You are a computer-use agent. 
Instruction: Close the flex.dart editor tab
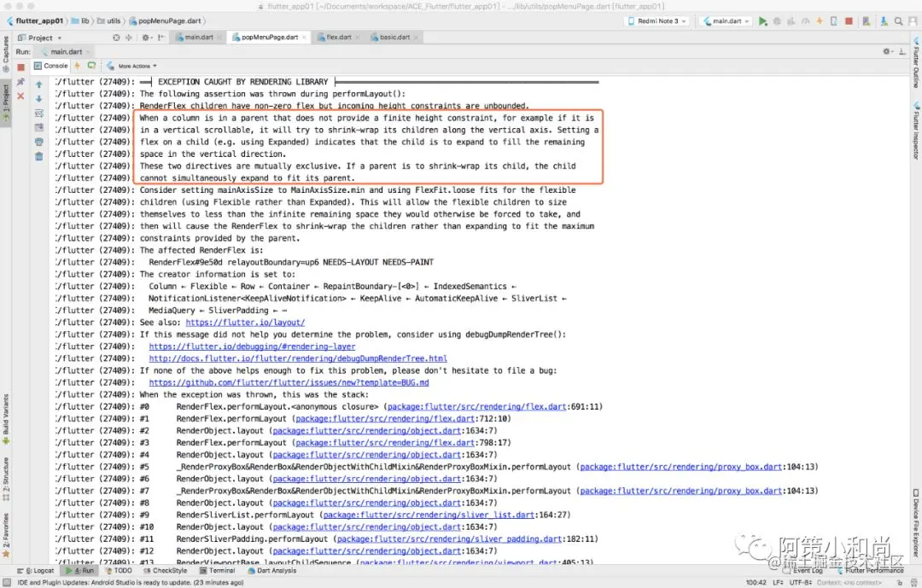357,38
